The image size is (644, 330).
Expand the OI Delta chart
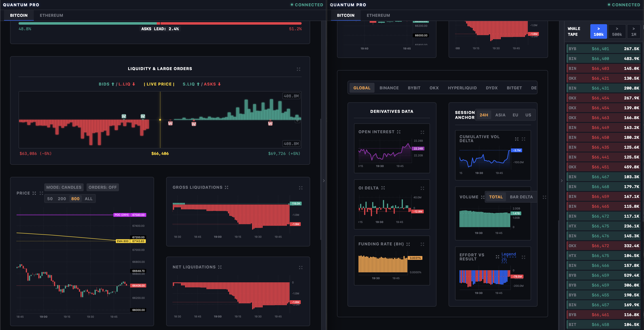422,188
